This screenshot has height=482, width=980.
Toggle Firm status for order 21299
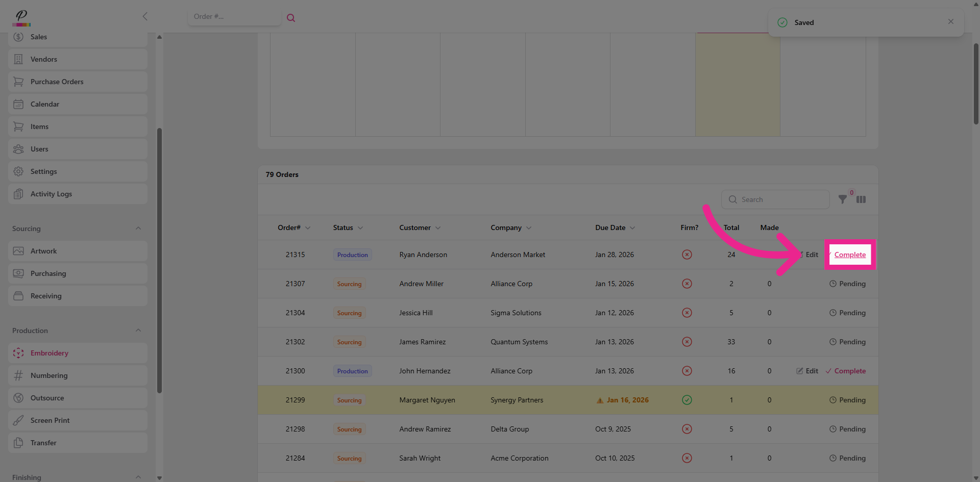pos(687,400)
